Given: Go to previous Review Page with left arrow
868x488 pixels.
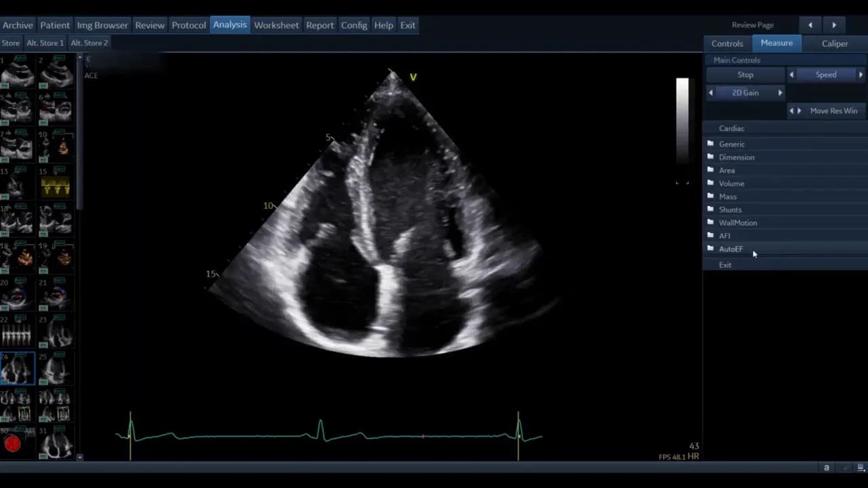Looking at the screenshot, I should (810, 25).
